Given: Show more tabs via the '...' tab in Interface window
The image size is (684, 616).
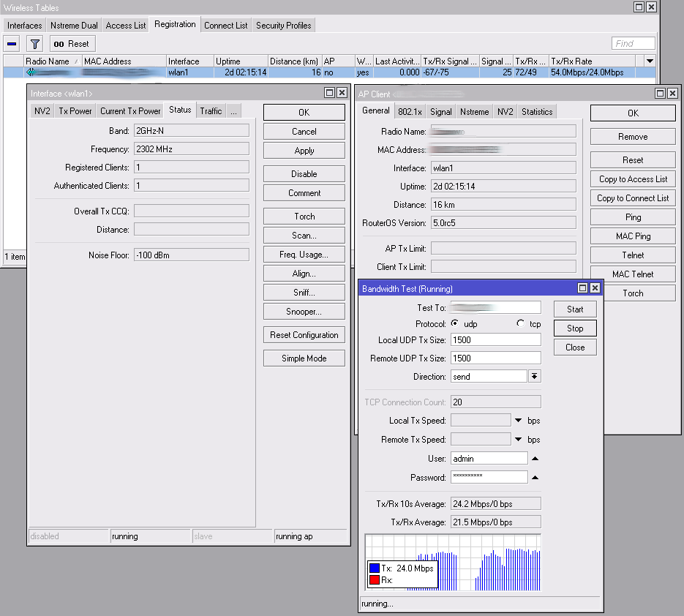Looking at the screenshot, I should point(233,111).
